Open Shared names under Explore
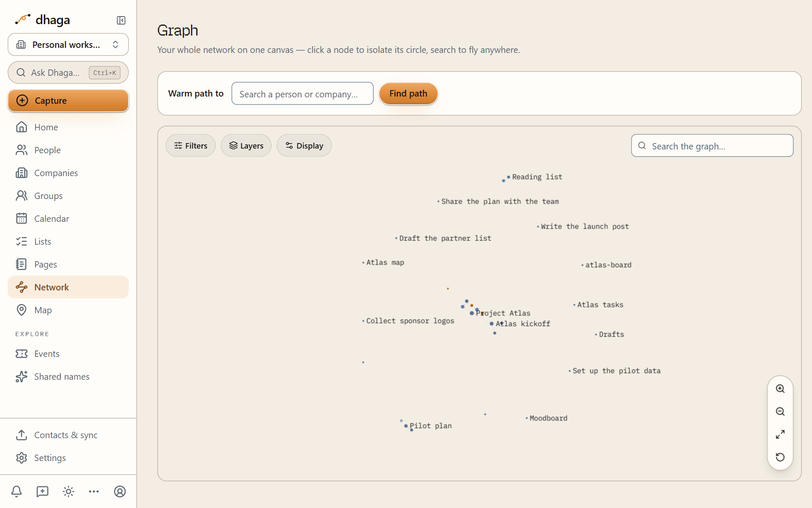The width and height of the screenshot is (812, 508). (x=68, y=376)
